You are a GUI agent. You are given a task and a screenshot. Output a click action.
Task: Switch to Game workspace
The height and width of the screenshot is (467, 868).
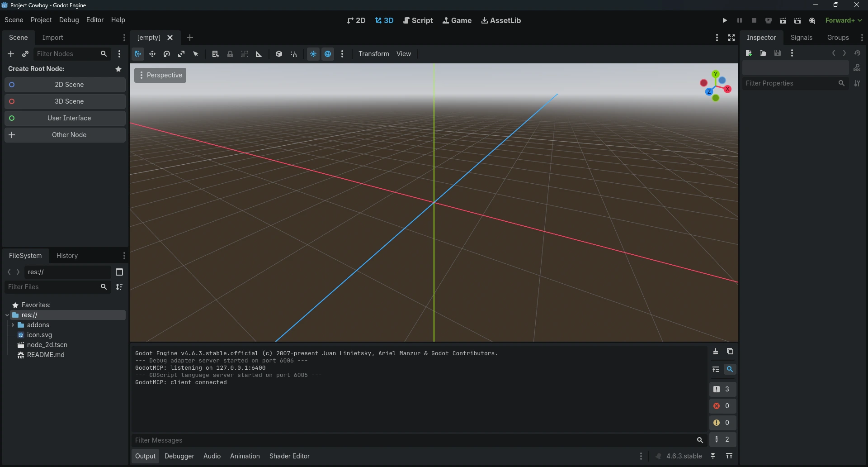(x=457, y=20)
